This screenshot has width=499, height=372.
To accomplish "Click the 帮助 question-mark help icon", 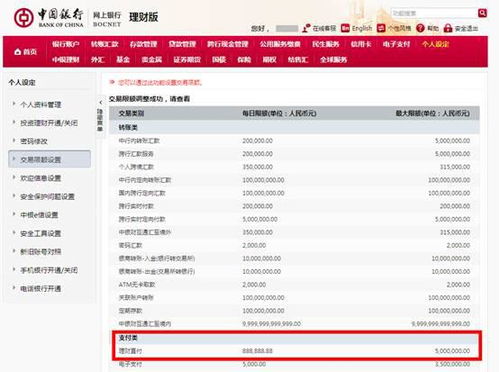I will pyautogui.click(x=420, y=28).
